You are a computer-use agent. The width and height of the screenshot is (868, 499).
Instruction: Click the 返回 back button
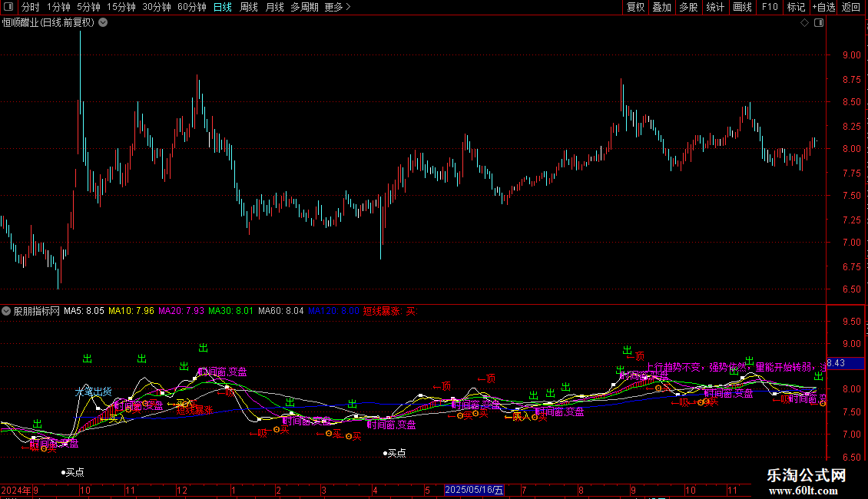[851, 7]
